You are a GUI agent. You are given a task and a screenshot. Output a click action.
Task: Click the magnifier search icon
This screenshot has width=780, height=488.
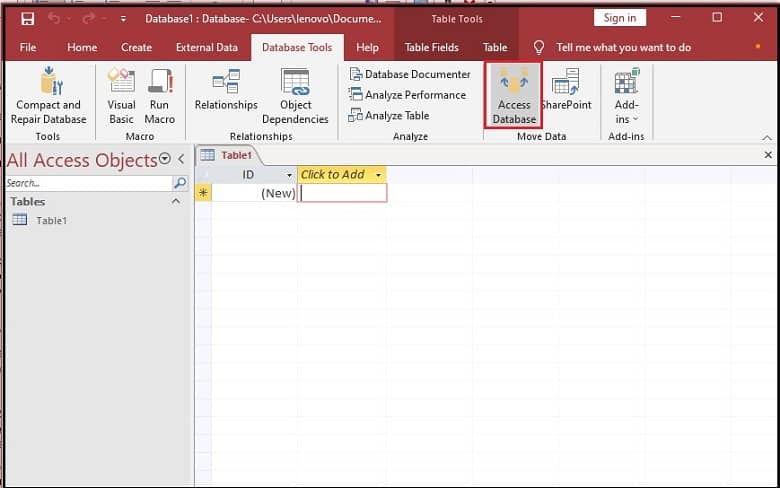tap(180, 183)
